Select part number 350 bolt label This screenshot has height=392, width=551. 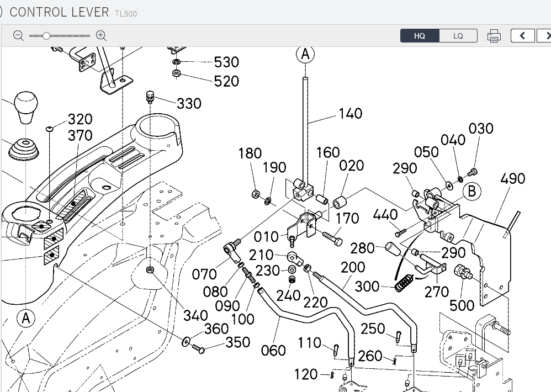[x=238, y=342]
